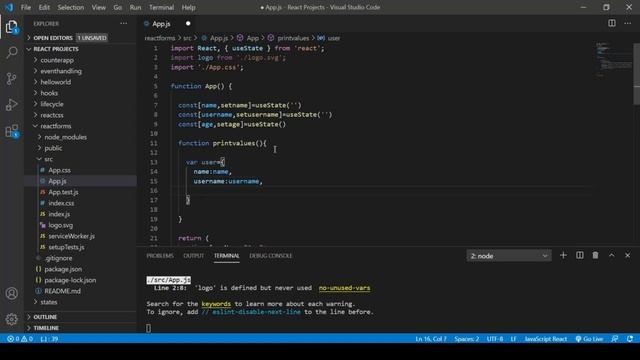Open logo.svg file
This screenshot has width=640, height=360.
click(80, 225)
